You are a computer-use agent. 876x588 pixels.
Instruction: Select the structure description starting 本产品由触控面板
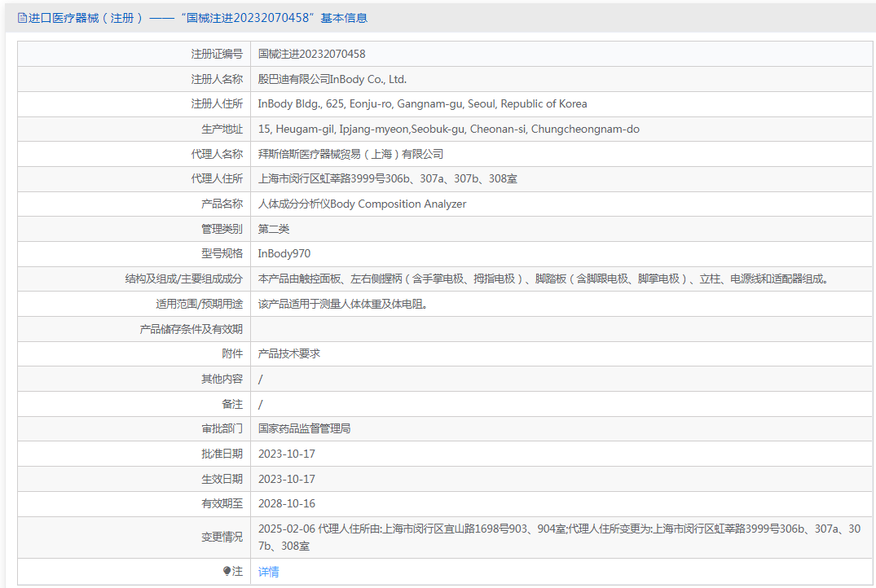coord(544,279)
